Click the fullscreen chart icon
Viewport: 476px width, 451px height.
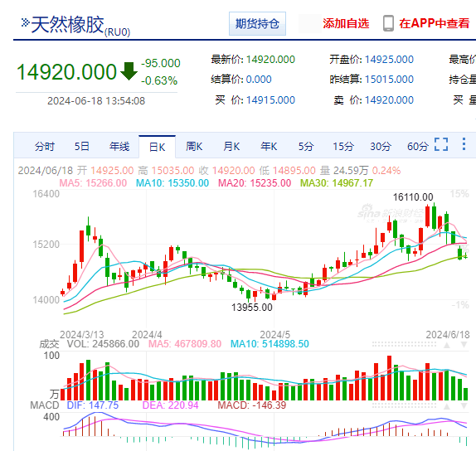click(441, 144)
